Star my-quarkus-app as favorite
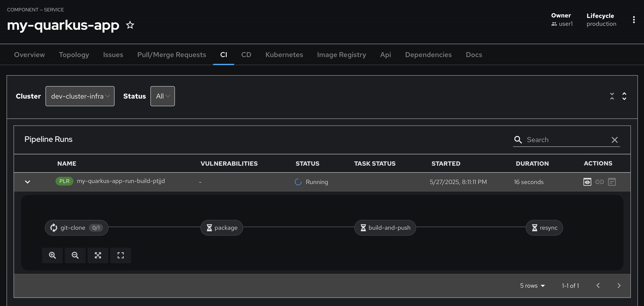Image resolution: width=644 pixels, height=306 pixels. point(130,25)
